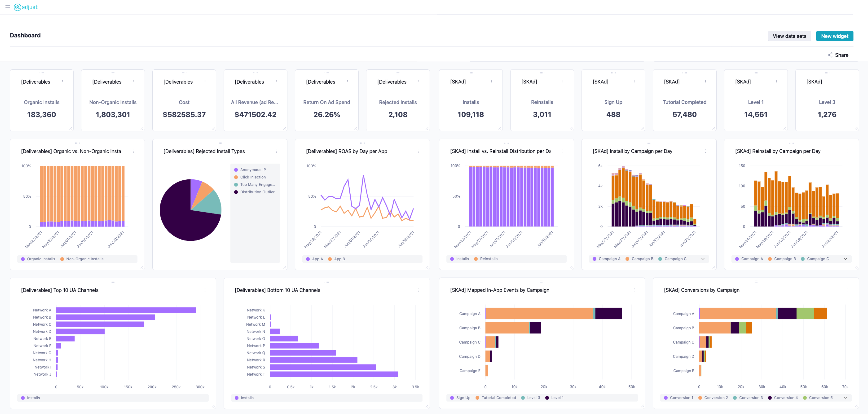Open options for Install vs. Reinstall Distribution chart

(563, 151)
